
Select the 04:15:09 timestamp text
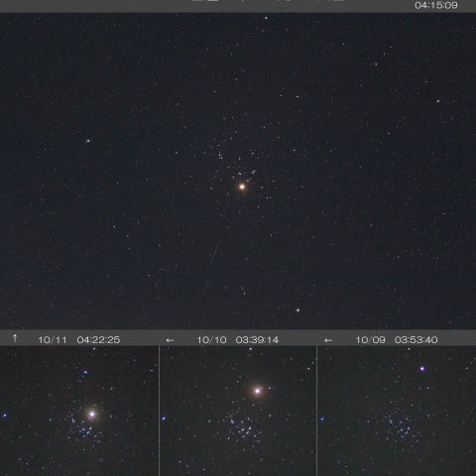point(436,5)
